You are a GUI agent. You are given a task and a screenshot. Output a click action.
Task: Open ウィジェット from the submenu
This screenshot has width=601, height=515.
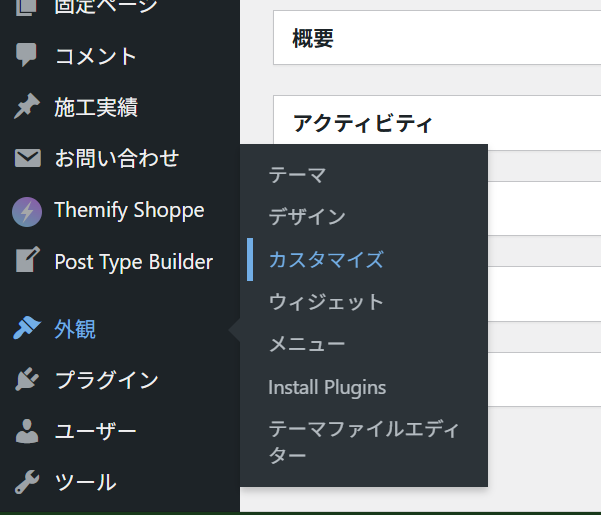pyautogui.click(x=326, y=302)
